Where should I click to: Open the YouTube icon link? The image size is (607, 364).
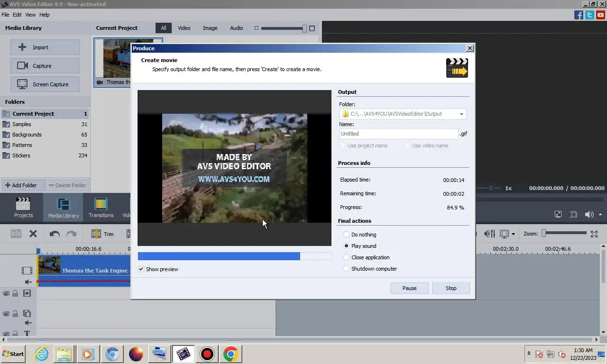point(600,15)
